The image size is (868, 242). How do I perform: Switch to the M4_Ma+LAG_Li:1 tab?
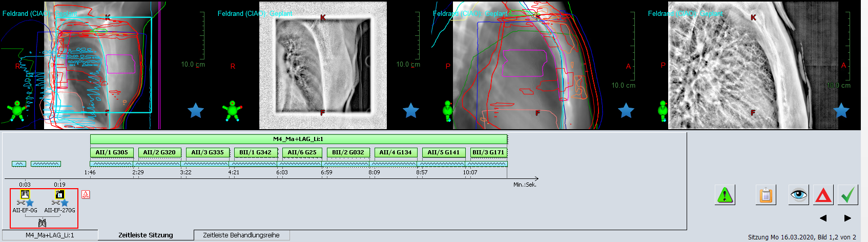click(50, 235)
